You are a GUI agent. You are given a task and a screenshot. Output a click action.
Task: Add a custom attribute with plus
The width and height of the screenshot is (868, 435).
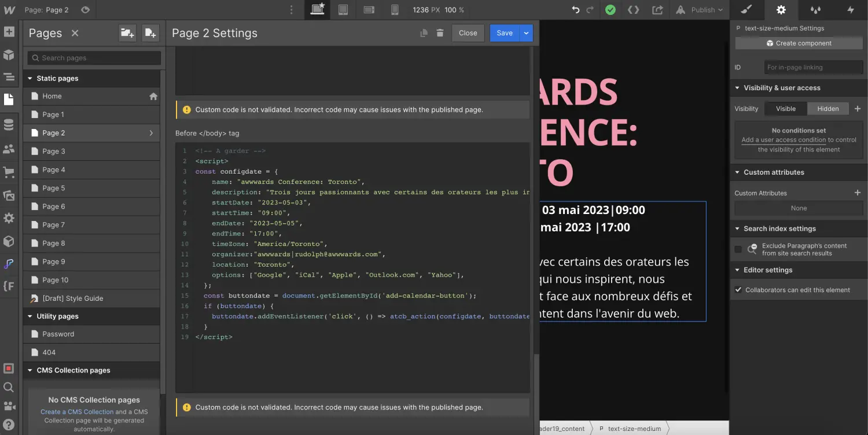click(x=858, y=193)
